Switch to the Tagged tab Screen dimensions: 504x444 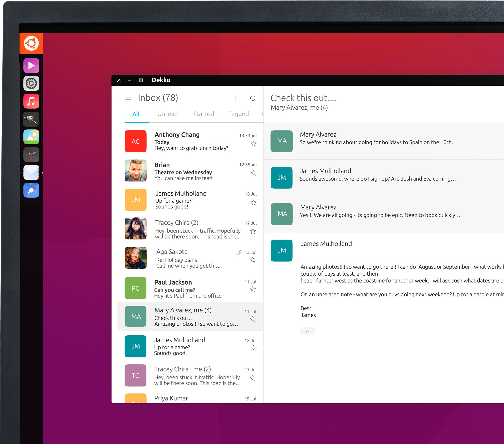pyautogui.click(x=238, y=114)
